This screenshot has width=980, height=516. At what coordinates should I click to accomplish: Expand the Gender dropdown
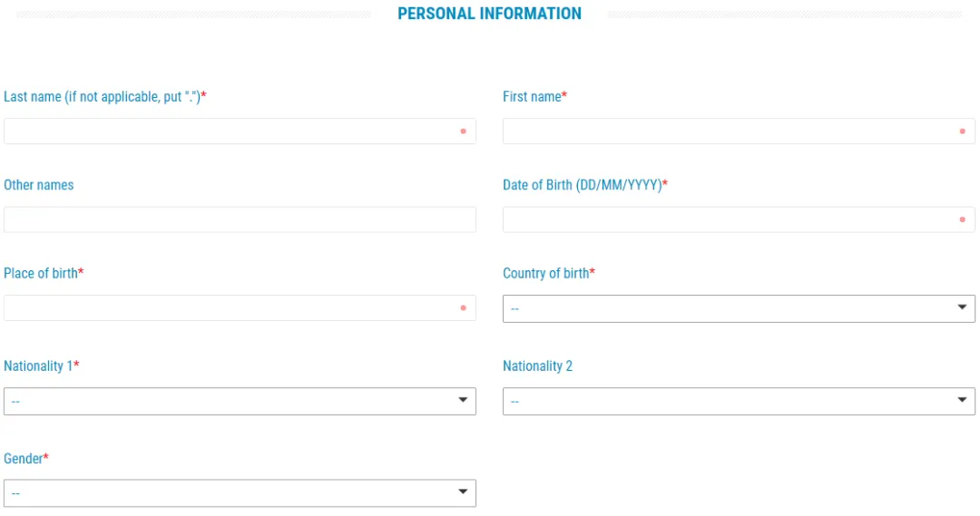coord(240,492)
